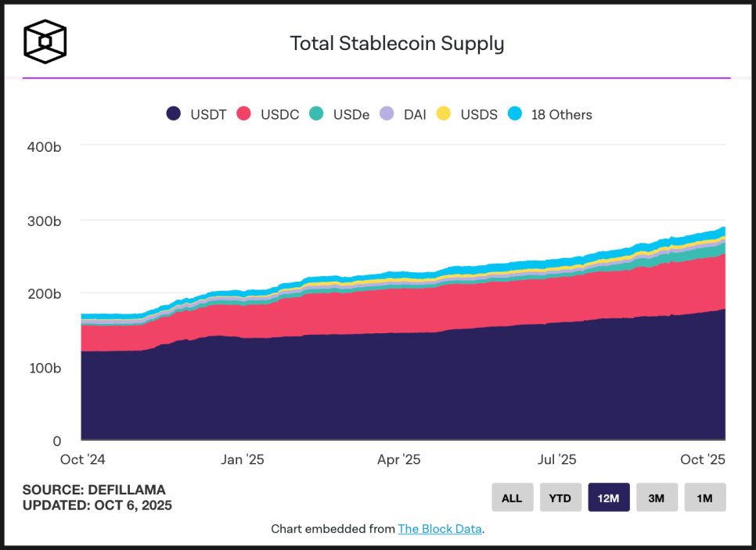
Task: Hide the USDT series via its label
Action: 208,115
